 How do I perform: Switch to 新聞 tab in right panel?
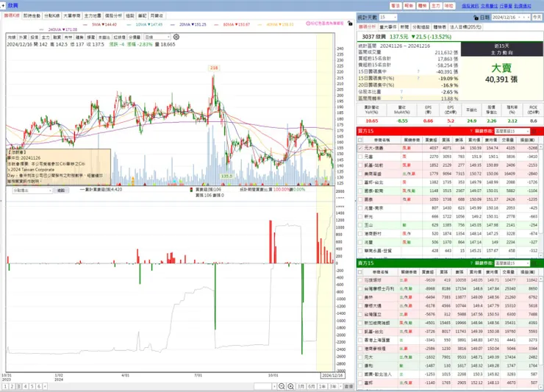(404, 27)
